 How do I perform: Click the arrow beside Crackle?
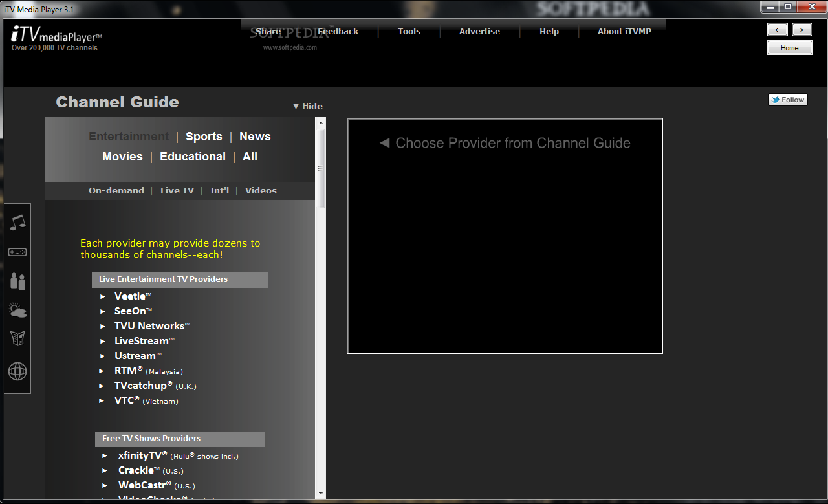(x=105, y=470)
